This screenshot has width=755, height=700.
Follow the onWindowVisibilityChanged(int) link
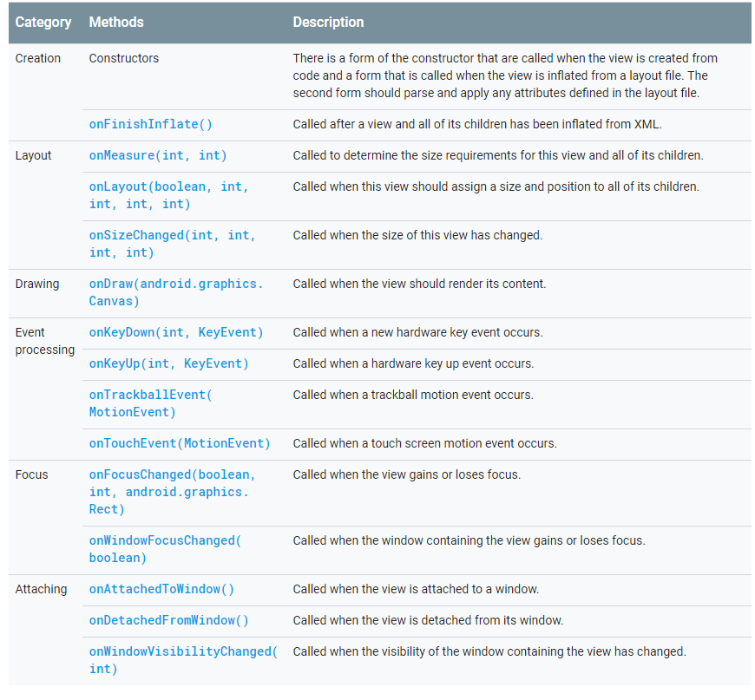point(183,660)
